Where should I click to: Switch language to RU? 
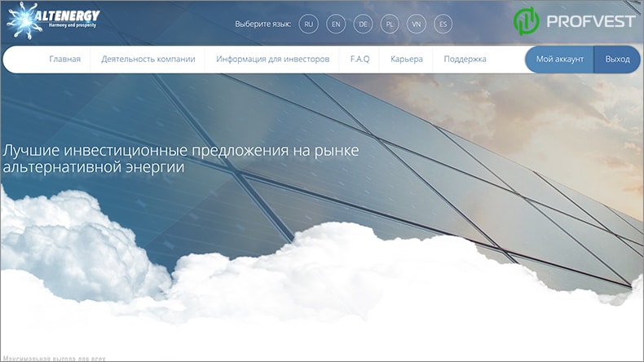(308, 24)
